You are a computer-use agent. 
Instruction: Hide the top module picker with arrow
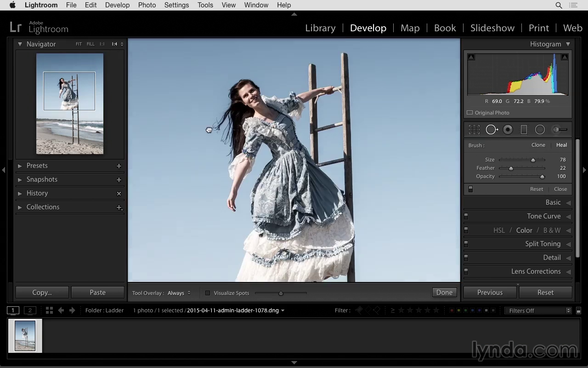tap(294, 14)
